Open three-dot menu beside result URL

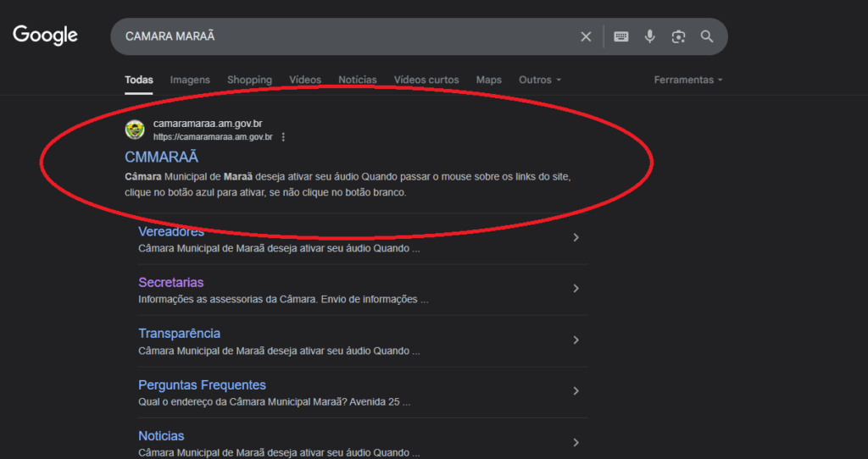[x=283, y=137]
